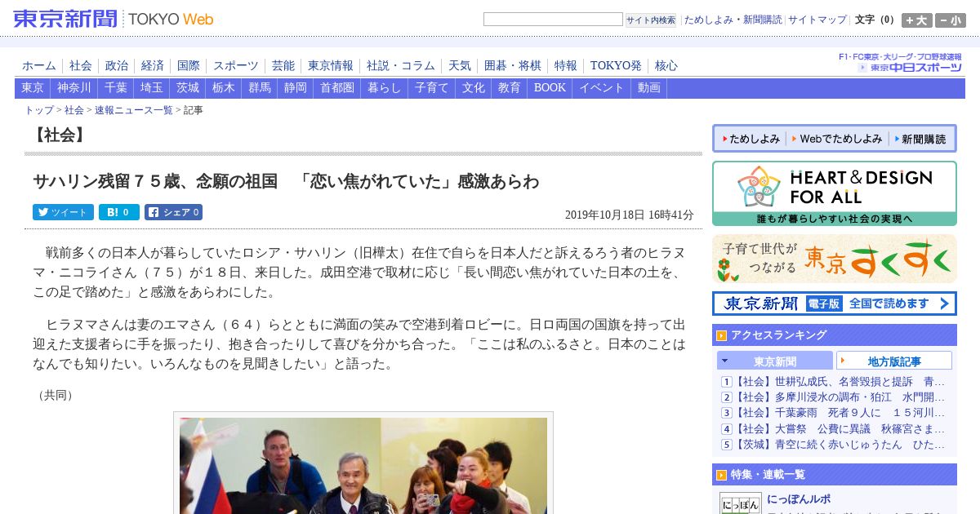Click the Tokyo Shimbun TOKYO Web logo
This screenshot has width=980, height=514.
click(114, 19)
